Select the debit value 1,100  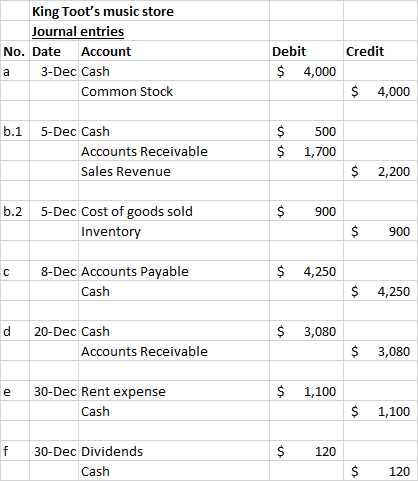[x=306, y=391]
